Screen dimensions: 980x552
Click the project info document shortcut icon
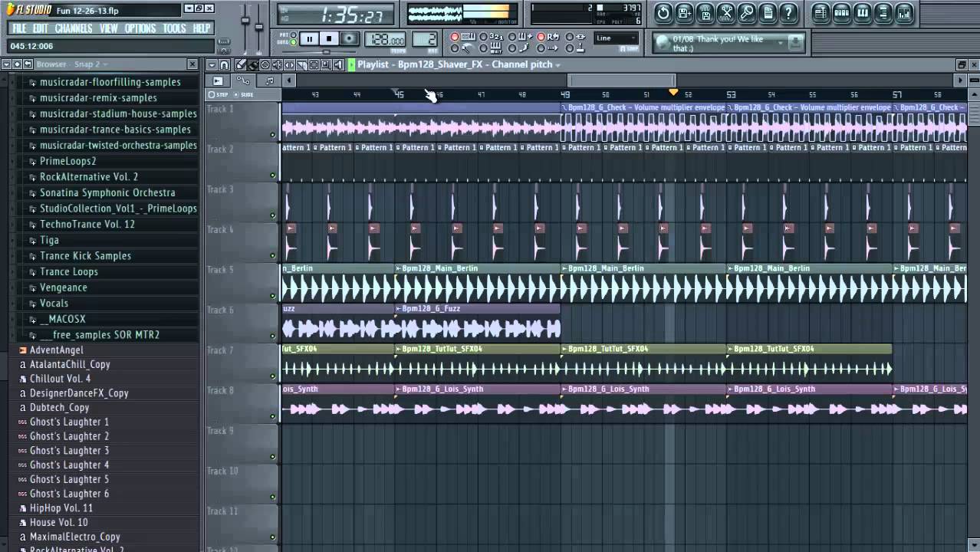click(769, 13)
